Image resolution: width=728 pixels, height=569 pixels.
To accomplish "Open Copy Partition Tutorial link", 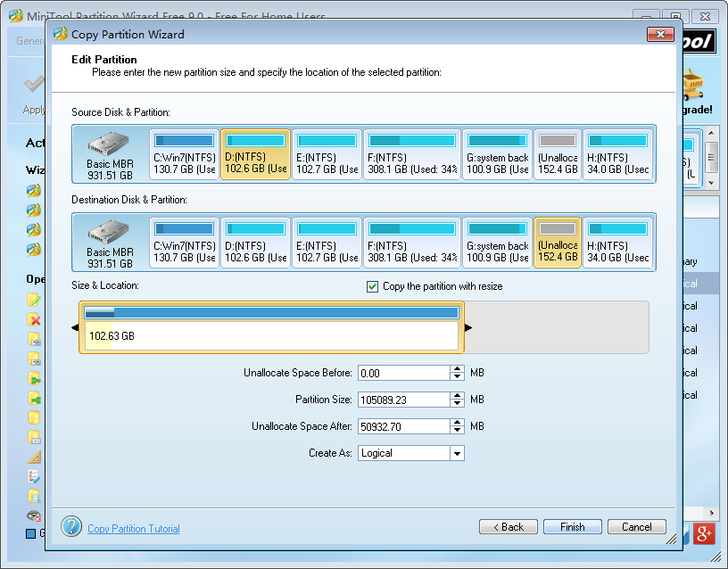I will coord(134,529).
